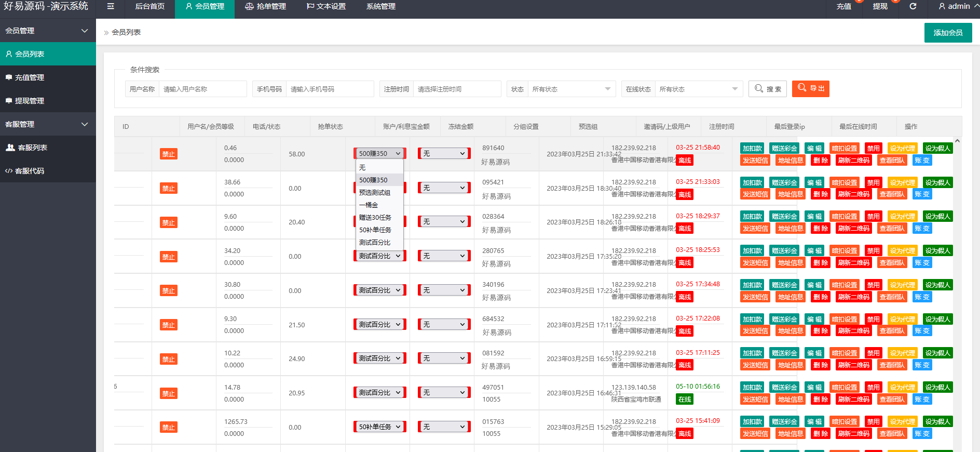Click the hamburger menu collapse icon
This screenshot has width=980, height=452.
tap(111, 6)
